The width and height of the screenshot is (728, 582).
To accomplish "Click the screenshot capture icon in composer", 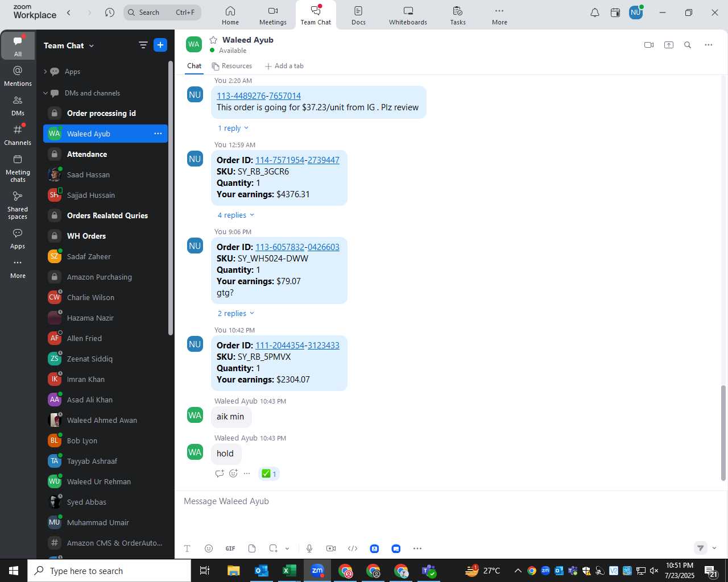I will (x=274, y=548).
